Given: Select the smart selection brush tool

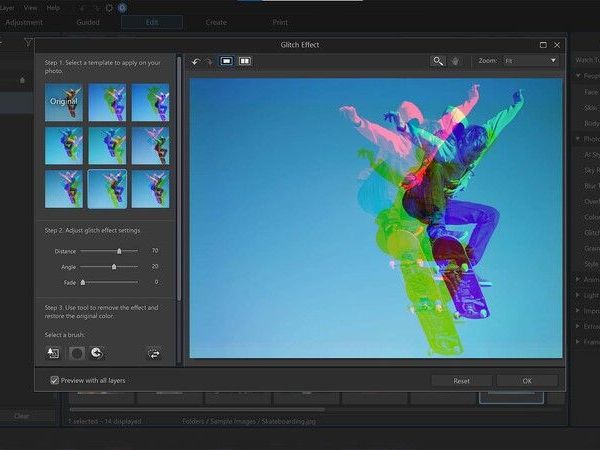Looking at the screenshot, I should [53, 353].
